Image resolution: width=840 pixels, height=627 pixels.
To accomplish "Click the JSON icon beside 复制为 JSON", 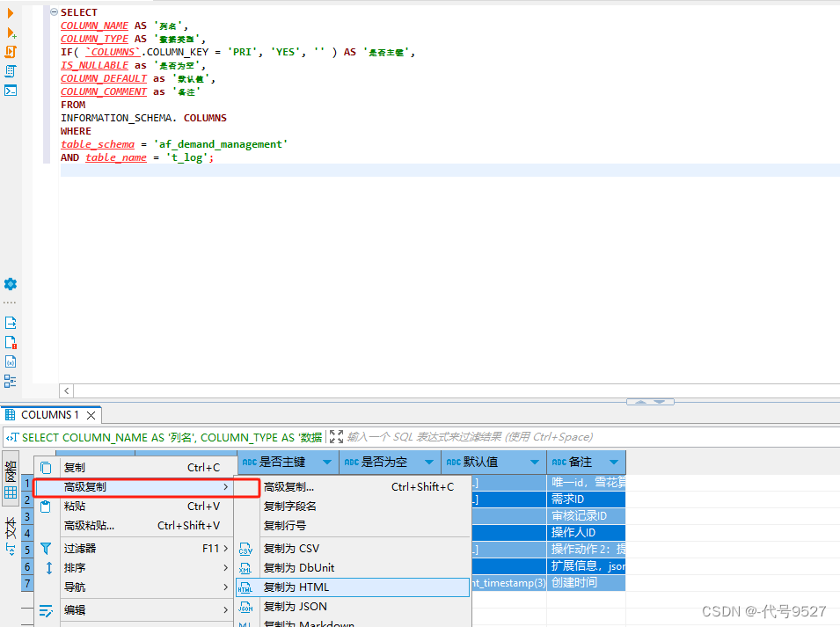I will click(245, 607).
